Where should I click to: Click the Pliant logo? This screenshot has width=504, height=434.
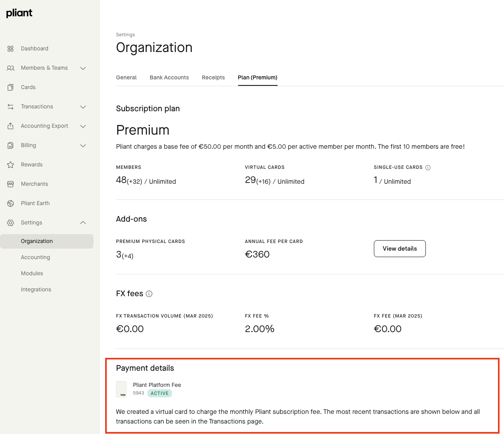pos(19,13)
